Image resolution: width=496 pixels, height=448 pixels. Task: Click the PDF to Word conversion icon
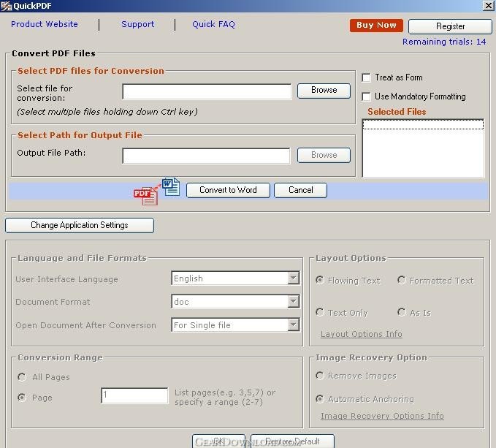click(x=157, y=191)
